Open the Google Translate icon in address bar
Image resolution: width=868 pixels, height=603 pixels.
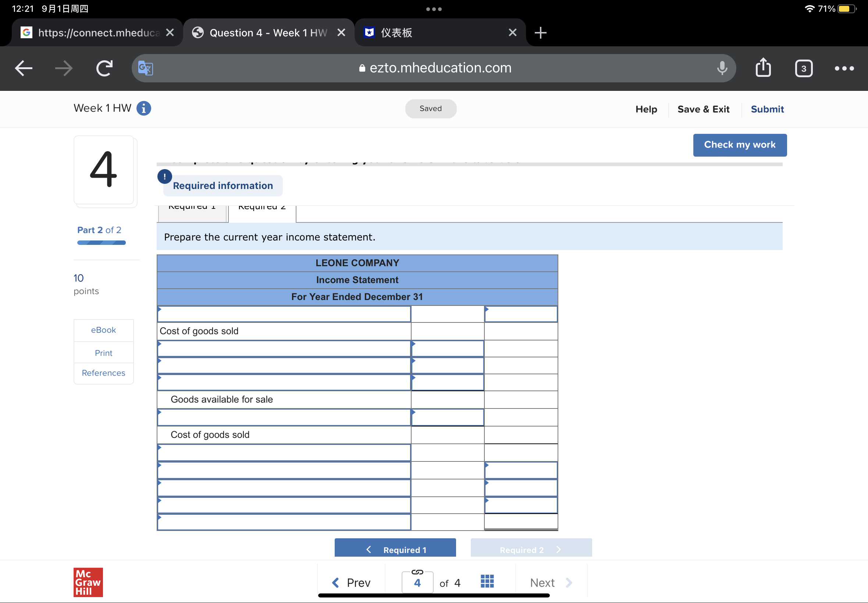tap(145, 68)
